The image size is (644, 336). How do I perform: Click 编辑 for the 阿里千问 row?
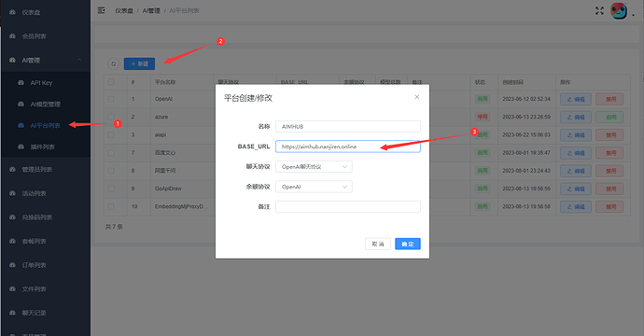[576, 171]
